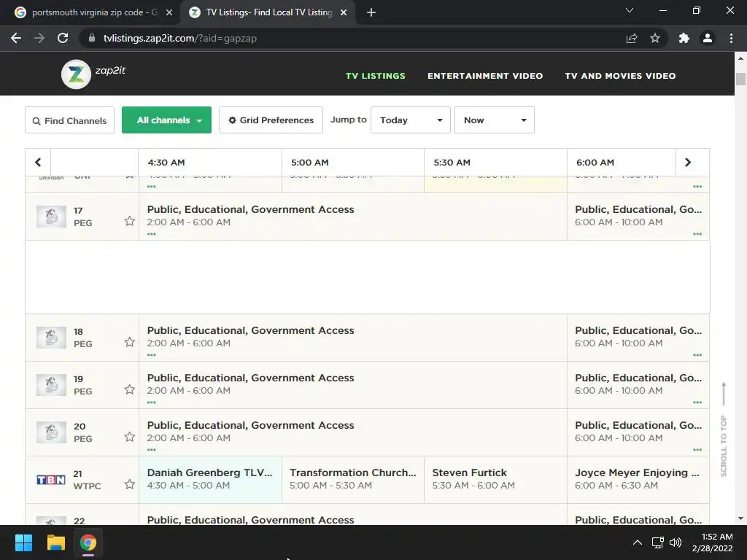
Task: Open a new browser tab
Action: pyautogui.click(x=371, y=12)
